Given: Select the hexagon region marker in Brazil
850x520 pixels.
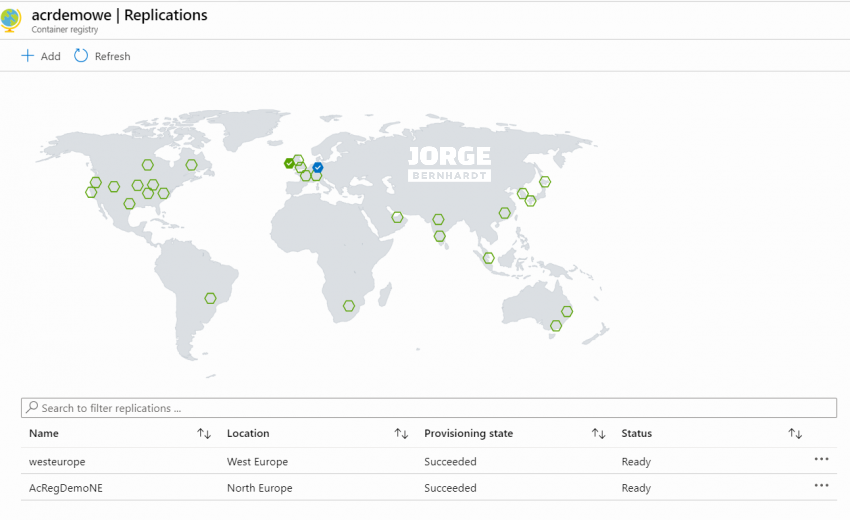Looking at the screenshot, I should (x=210, y=298).
